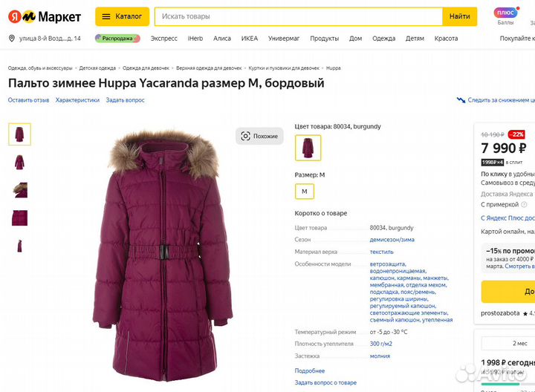This screenshot has width=535, height=392.
Task: Select size M option
Action: (x=305, y=192)
